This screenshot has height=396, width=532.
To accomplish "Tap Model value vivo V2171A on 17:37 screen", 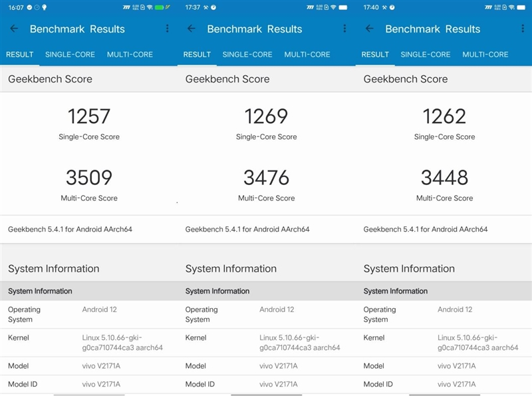I will click(279, 366).
